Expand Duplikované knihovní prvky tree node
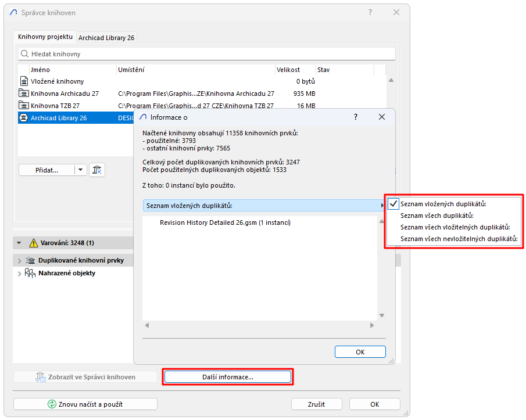The height and width of the screenshot is (420, 526). (19, 261)
